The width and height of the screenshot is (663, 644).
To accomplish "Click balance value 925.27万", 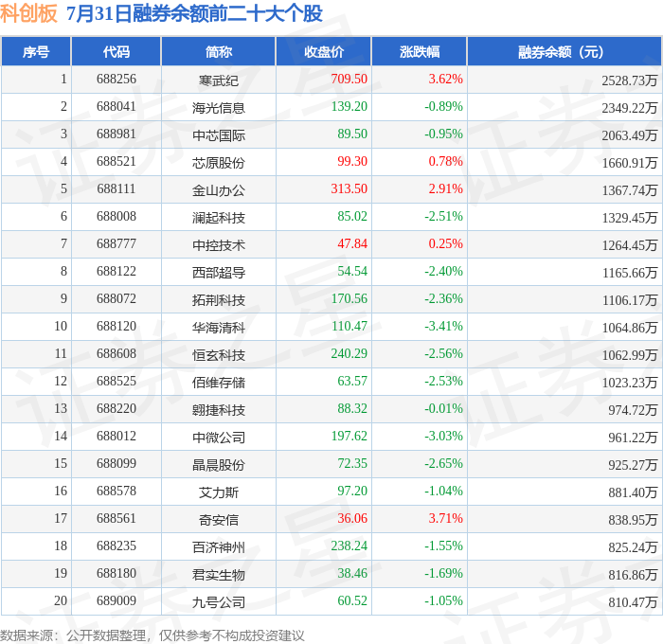I will click(633, 465).
